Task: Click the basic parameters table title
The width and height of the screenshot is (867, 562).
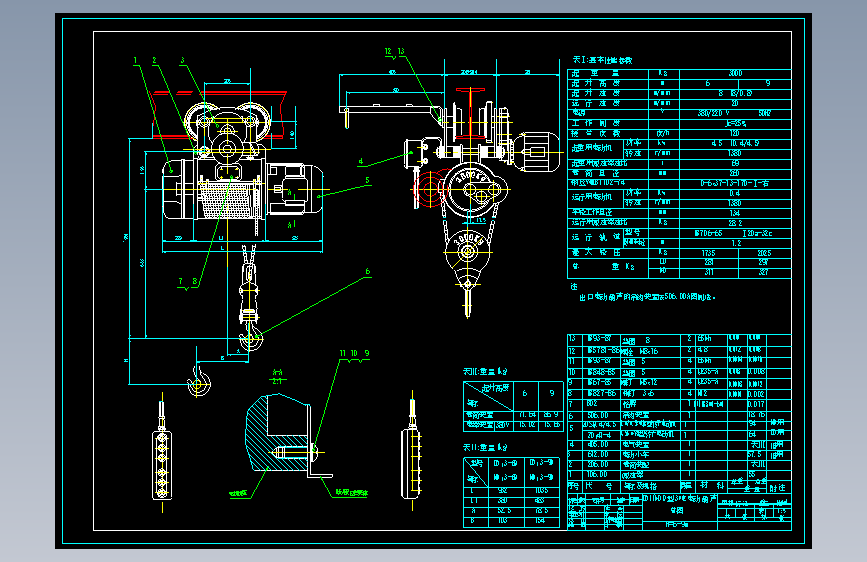Action: 602,60
